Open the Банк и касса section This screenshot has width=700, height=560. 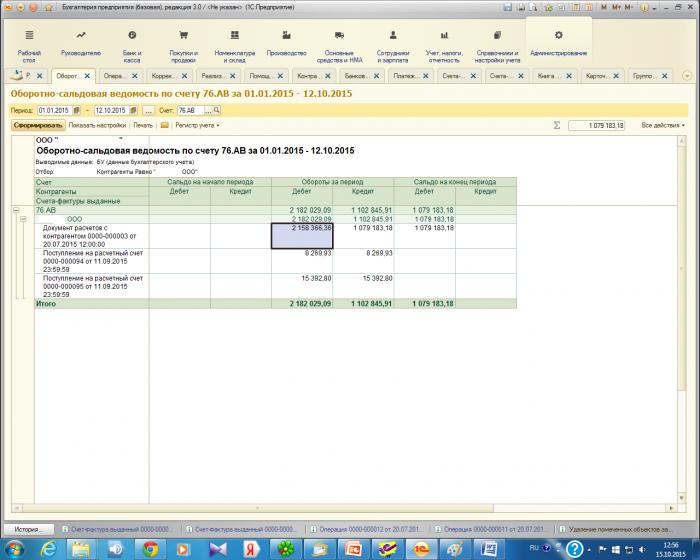point(132,46)
